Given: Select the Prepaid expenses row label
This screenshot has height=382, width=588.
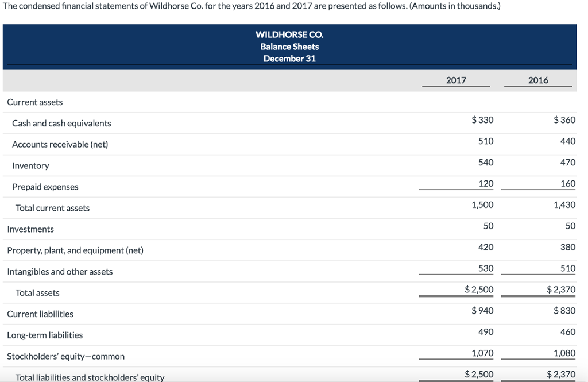Looking at the screenshot, I should pyautogui.click(x=45, y=187).
